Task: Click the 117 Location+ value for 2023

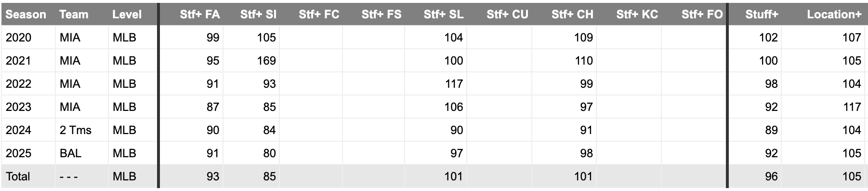Action: [x=852, y=107]
